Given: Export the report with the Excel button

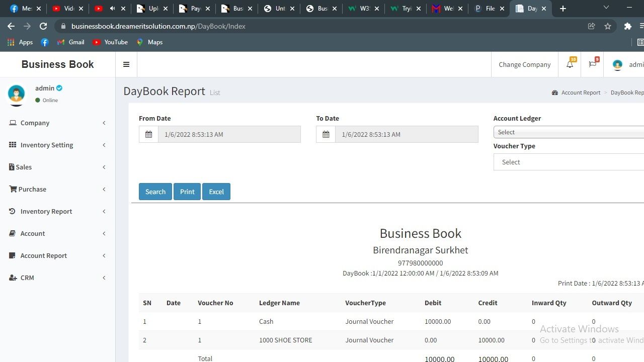Looking at the screenshot, I should click(x=216, y=192).
